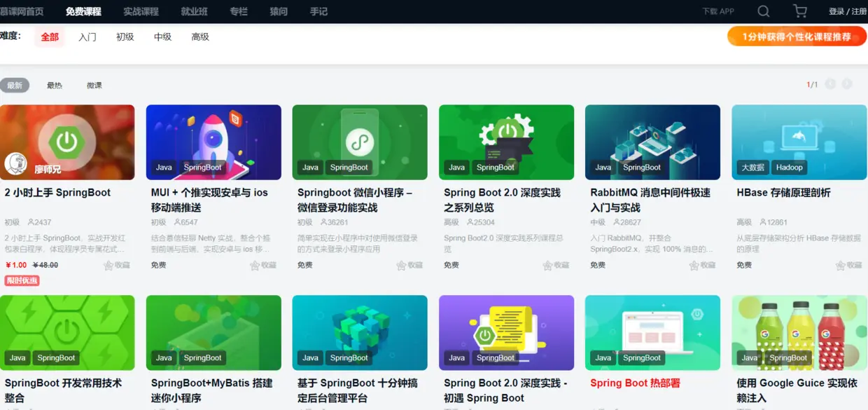The width and height of the screenshot is (868, 410).
Task: Click 登录 / 注册 link
Action: click(848, 11)
